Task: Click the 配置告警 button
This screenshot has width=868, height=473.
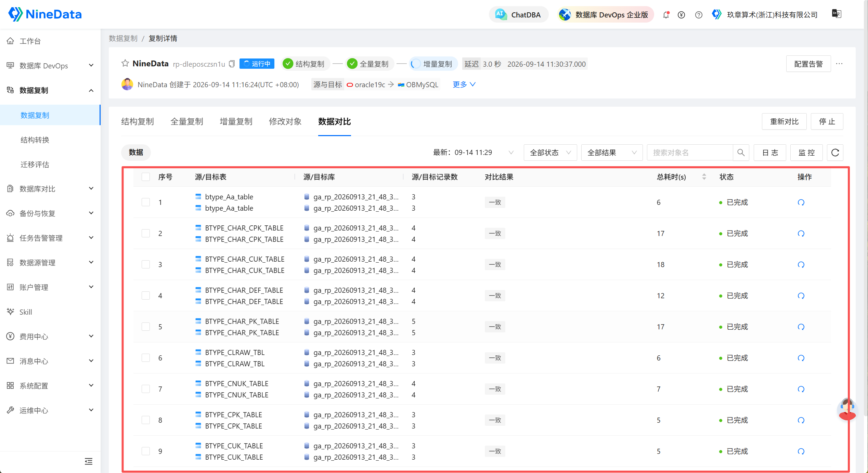Action: tap(808, 64)
